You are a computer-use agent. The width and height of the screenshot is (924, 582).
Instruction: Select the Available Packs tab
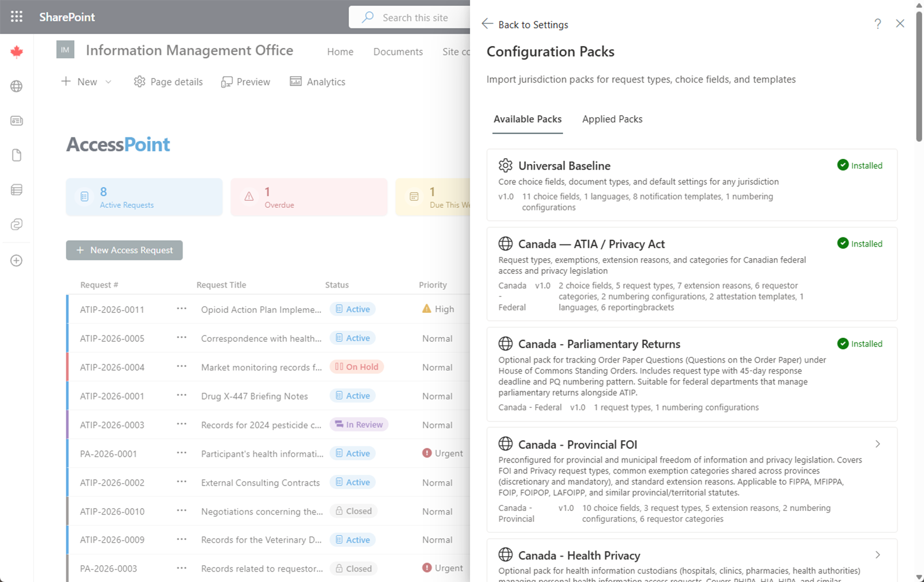tap(527, 119)
